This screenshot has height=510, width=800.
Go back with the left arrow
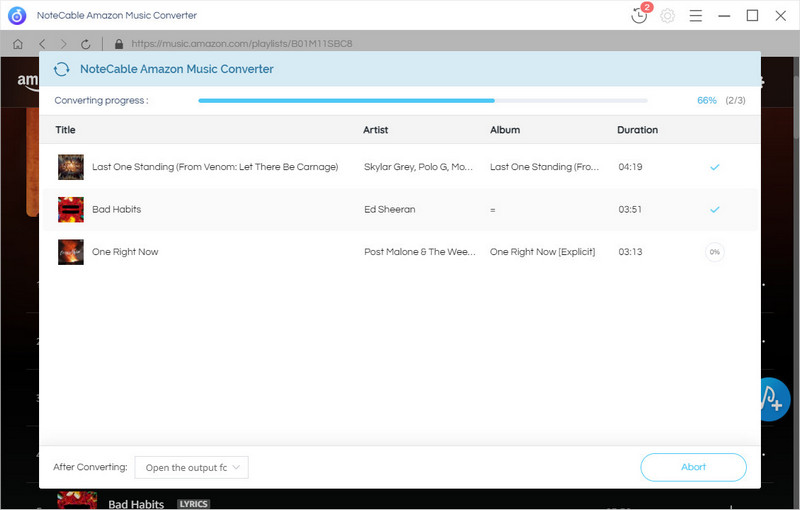[42, 44]
